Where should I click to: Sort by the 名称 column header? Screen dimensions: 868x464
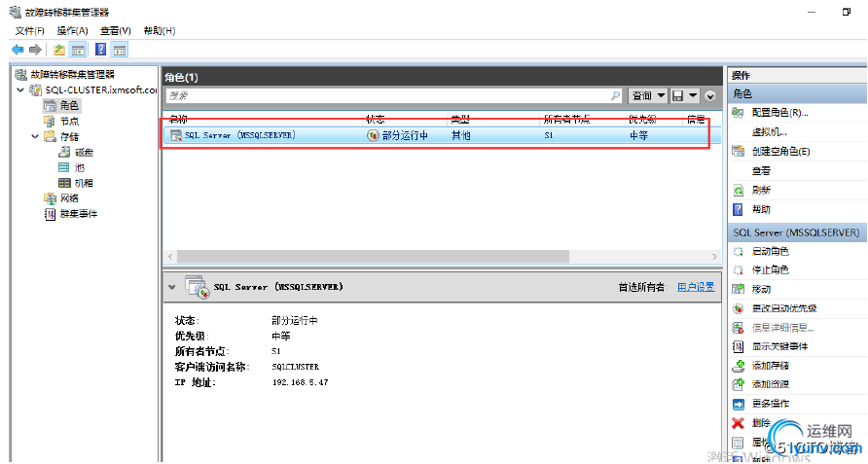[x=178, y=119]
